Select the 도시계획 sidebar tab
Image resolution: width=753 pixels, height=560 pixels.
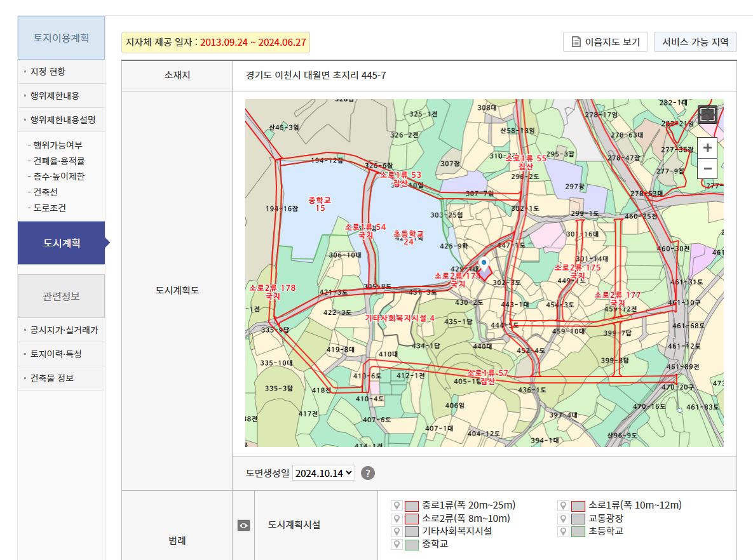[x=61, y=243]
